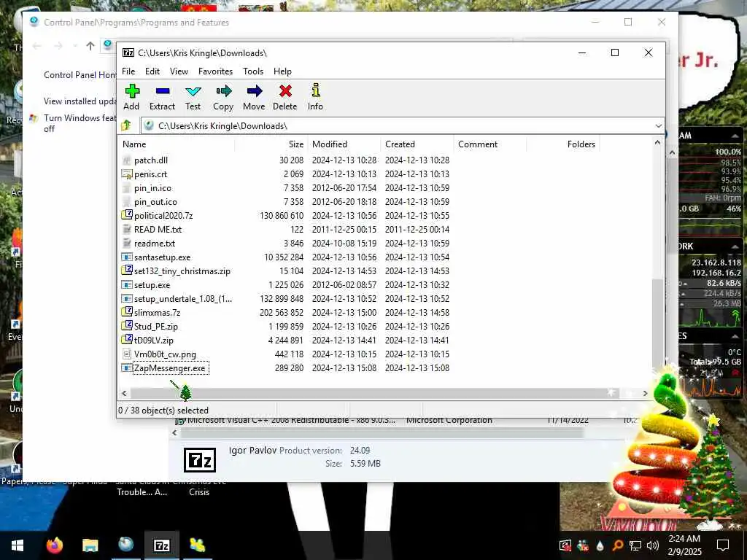
Task: Click Control Panel Home link
Action: coord(80,75)
